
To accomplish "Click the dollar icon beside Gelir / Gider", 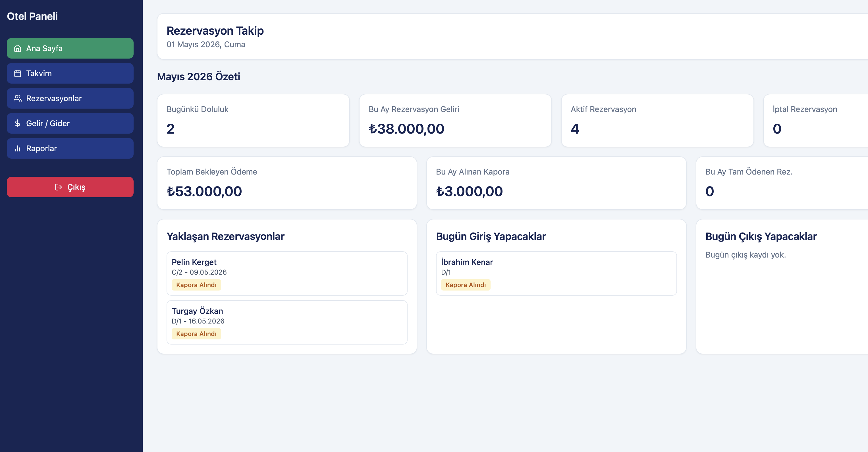I will tap(18, 123).
